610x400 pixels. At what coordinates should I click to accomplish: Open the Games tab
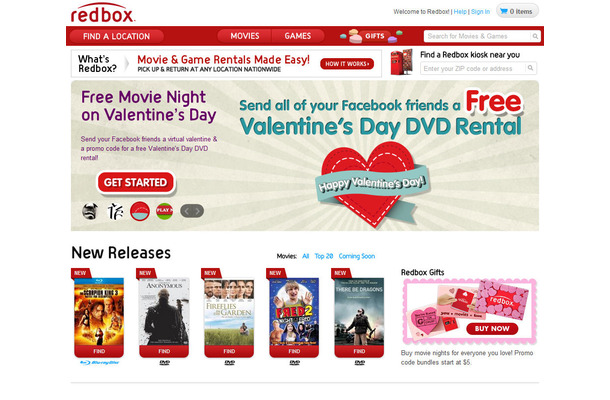298,36
